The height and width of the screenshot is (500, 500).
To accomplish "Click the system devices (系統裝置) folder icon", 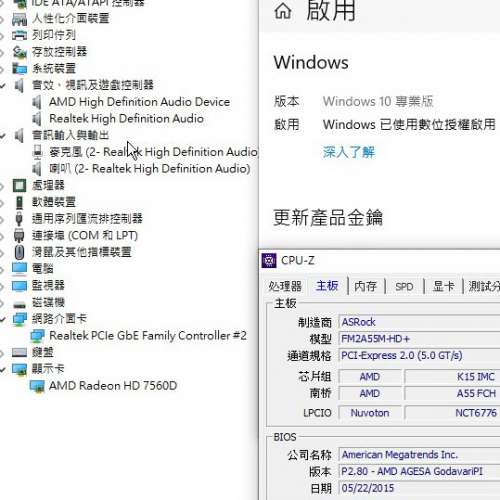I will pos(19,68).
